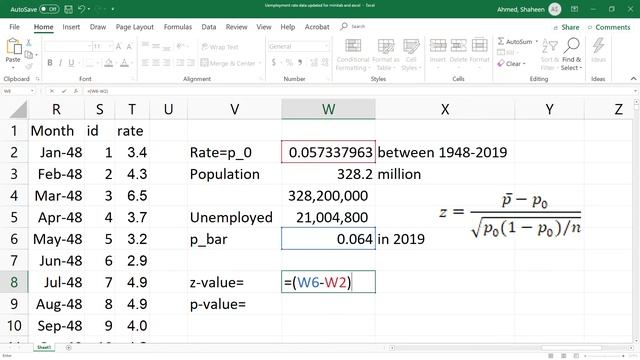Screen dimensions: 640x360
Task: Click the Insert Function fx icon
Action: [76, 91]
